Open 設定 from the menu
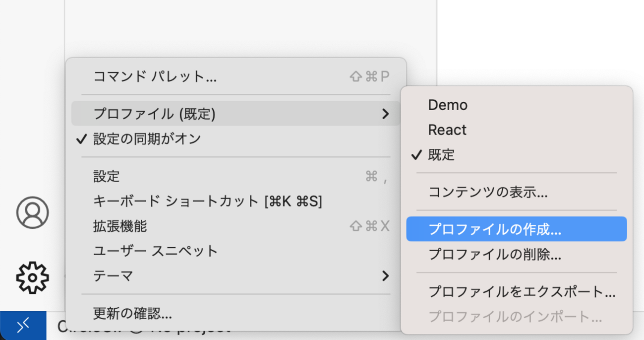 (107, 176)
